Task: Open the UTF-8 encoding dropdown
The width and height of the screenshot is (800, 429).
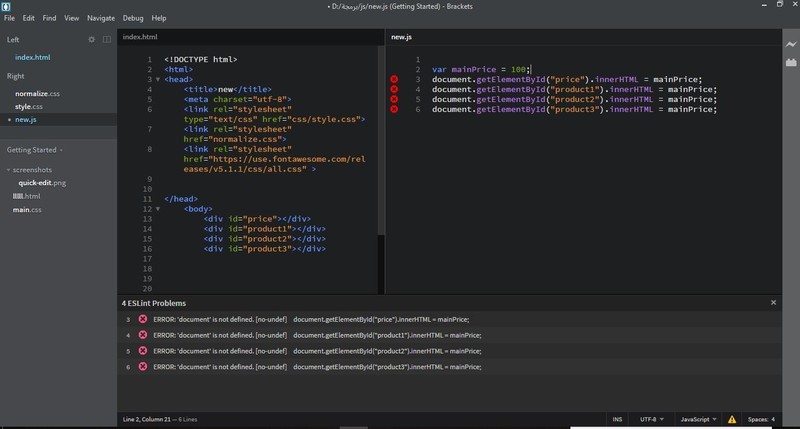Action: 650,419
